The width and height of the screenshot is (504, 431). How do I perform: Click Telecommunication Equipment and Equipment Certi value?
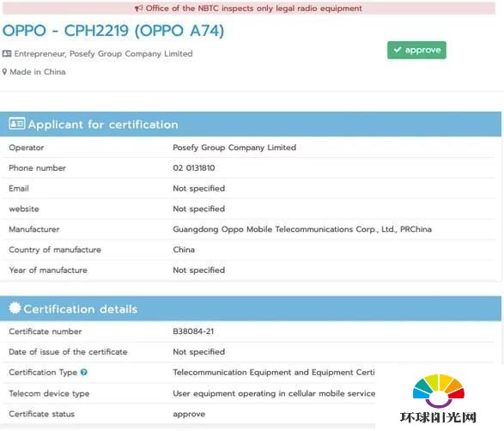[274, 372]
